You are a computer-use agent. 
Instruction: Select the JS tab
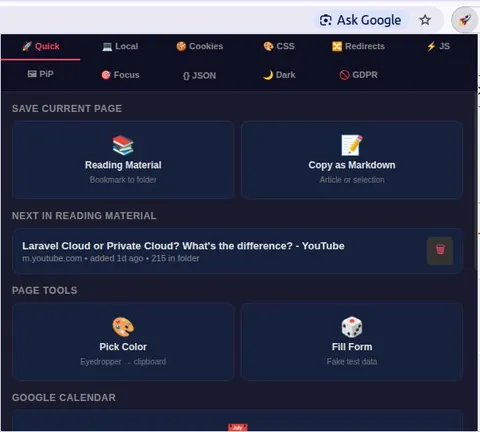pos(438,46)
